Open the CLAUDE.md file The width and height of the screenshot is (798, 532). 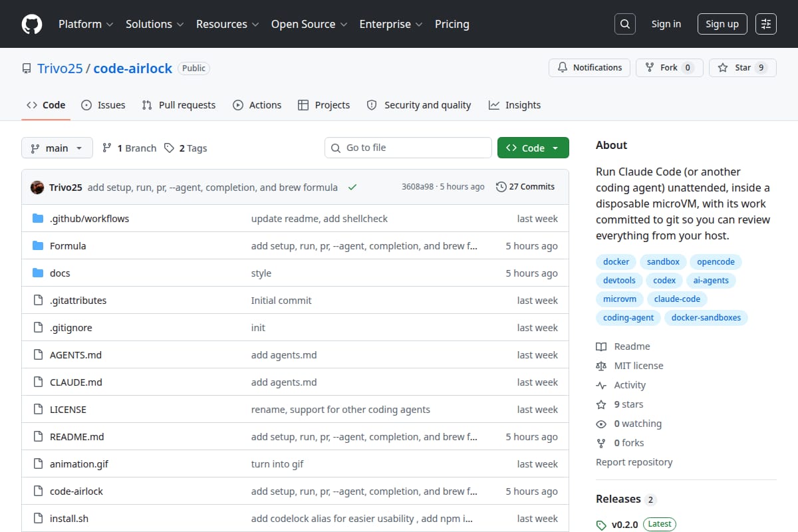point(76,382)
